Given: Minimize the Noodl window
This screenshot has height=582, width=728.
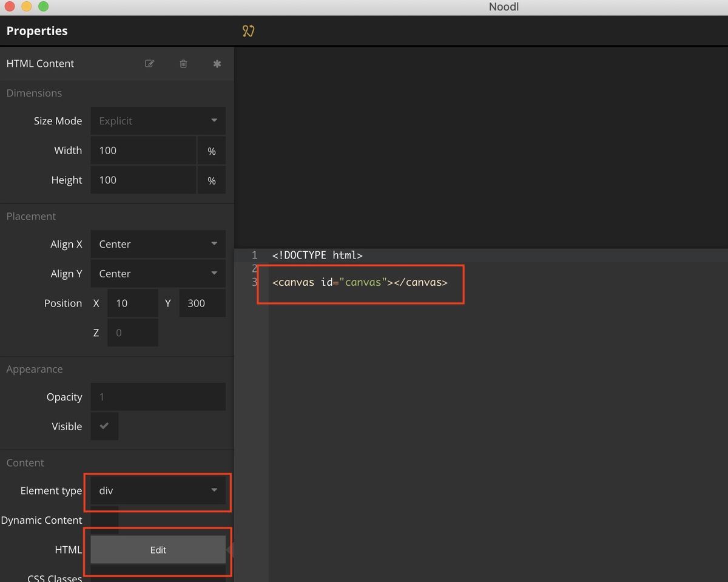Looking at the screenshot, I should pyautogui.click(x=26, y=7).
